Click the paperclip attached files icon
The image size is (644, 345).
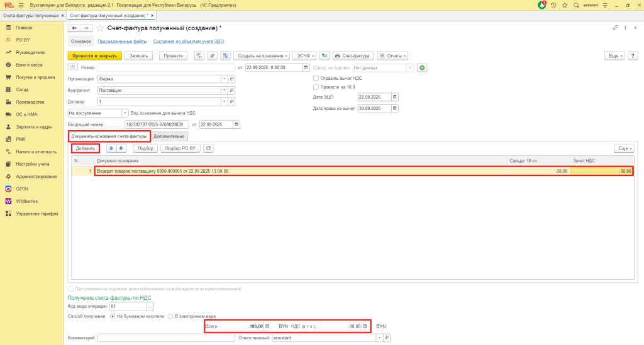[212, 55]
